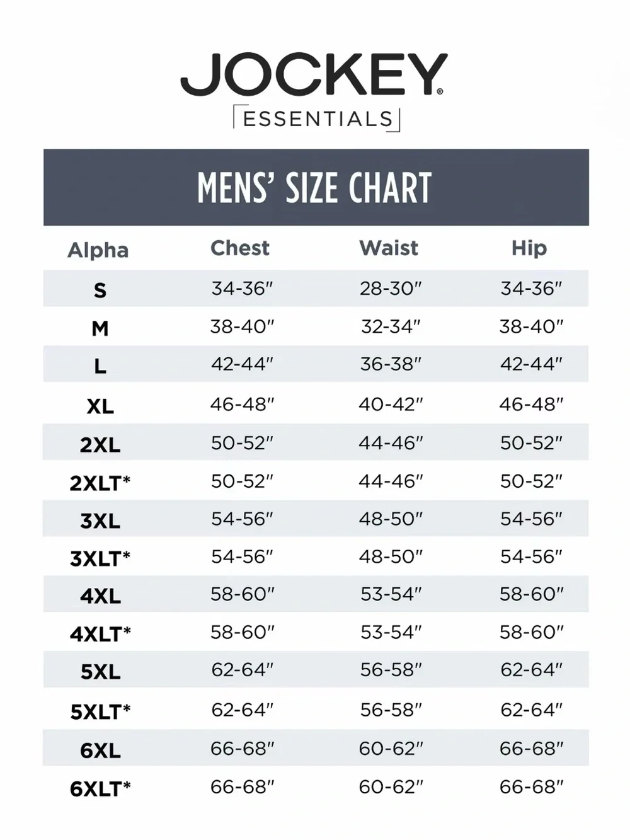The image size is (630, 840).
Task: Click the Alpha column header
Action: 98,250
